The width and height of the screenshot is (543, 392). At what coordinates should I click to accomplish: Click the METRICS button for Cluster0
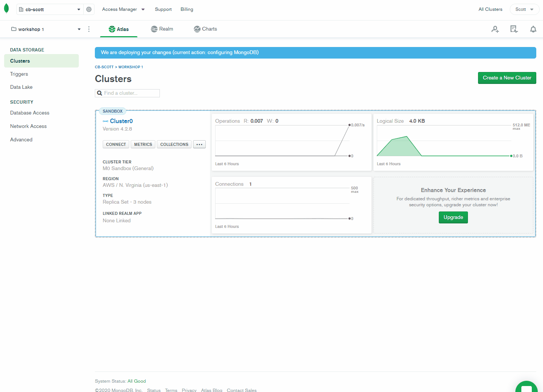143,144
